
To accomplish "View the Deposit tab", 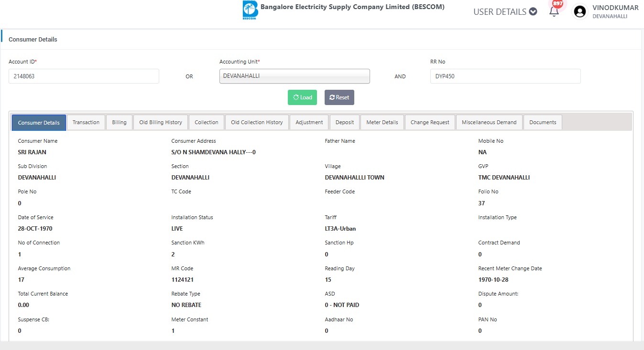I will [x=345, y=122].
